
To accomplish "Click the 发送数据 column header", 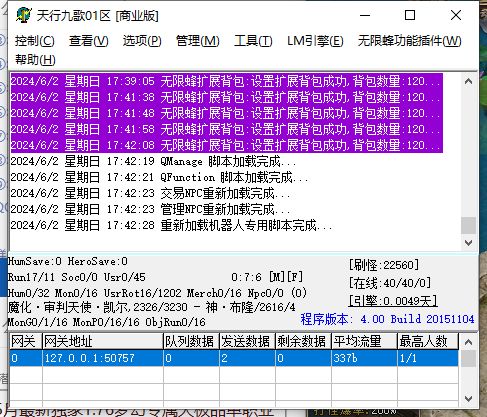I will [247, 341].
